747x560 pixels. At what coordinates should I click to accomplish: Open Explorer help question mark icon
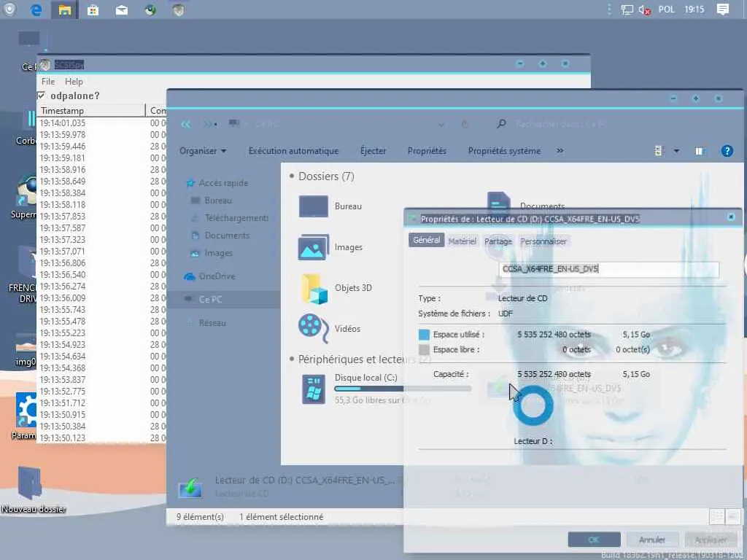point(727,151)
